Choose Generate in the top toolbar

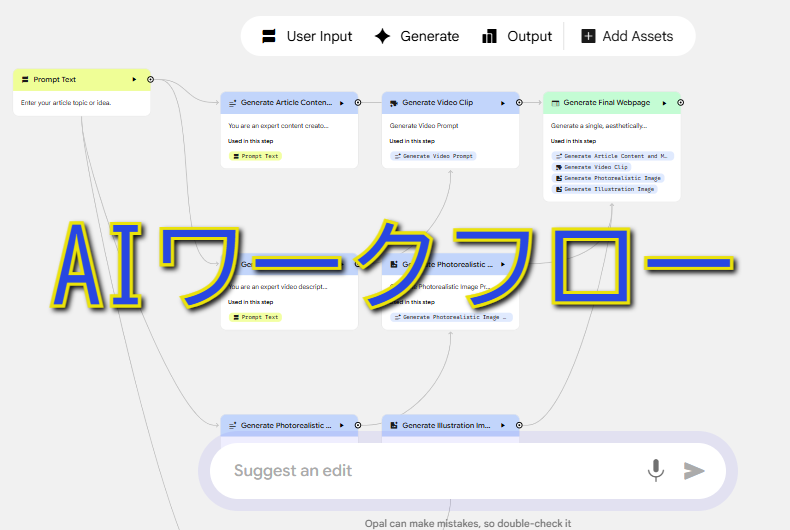tap(416, 36)
